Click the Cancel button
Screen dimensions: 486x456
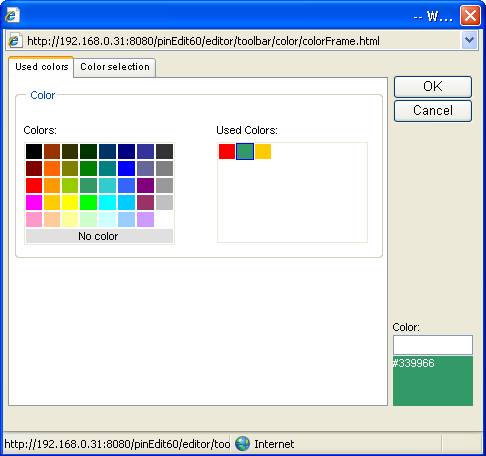point(433,111)
